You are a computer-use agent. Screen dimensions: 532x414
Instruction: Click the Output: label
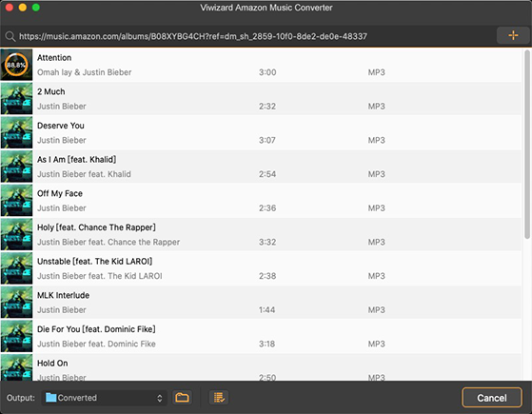tap(21, 398)
